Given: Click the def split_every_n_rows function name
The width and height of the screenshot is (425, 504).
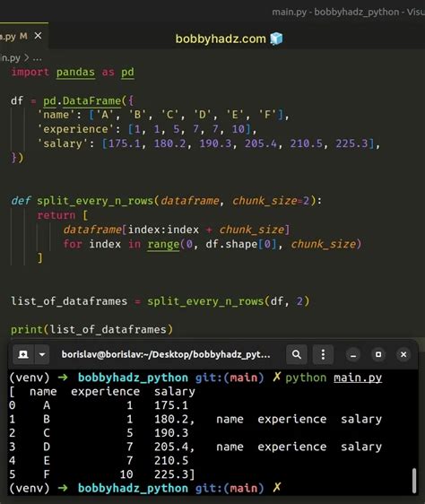Looking at the screenshot, I should pyautogui.click(x=95, y=201).
